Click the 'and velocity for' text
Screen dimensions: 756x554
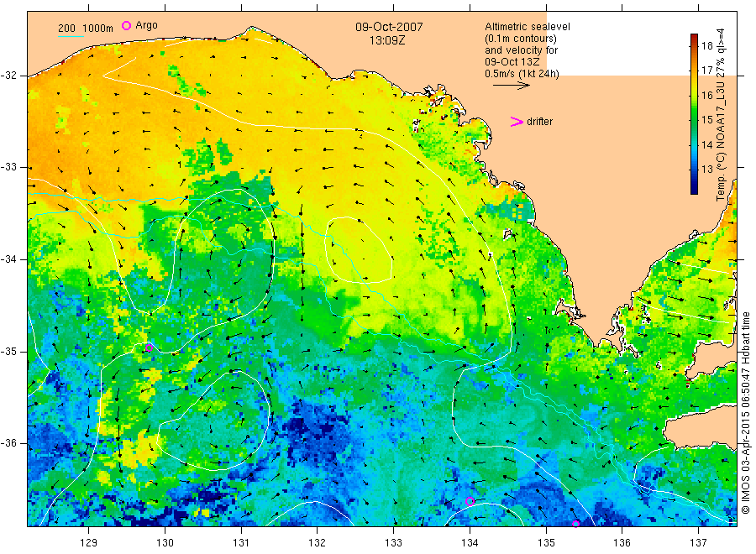tap(521, 50)
